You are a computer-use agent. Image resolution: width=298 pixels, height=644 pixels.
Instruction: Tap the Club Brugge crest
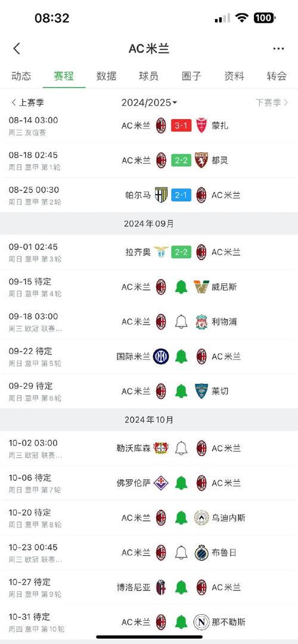tap(201, 552)
